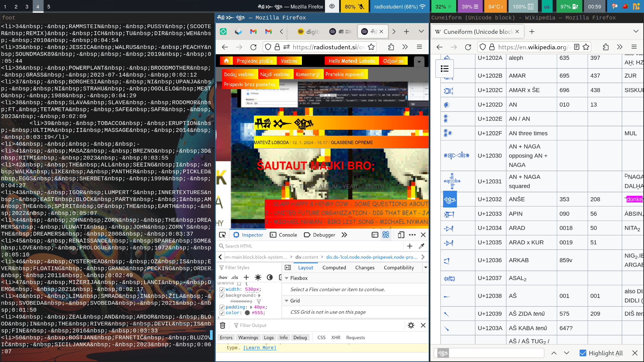This screenshot has width=644, height=362.
Task: Reload the radiostudent.si page
Action: click(x=253, y=47)
